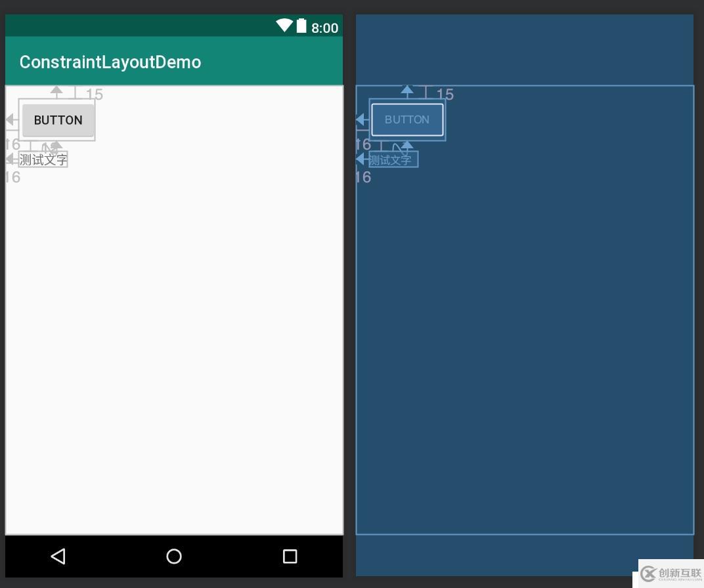Click the left constraint arrow of design 测试文字

pyautogui.click(x=11, y=159)
